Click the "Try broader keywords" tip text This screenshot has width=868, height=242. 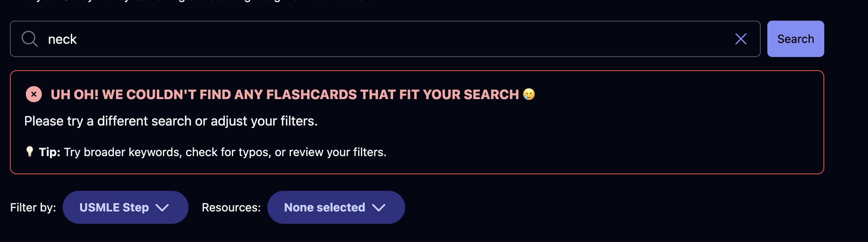click(123, 152)
